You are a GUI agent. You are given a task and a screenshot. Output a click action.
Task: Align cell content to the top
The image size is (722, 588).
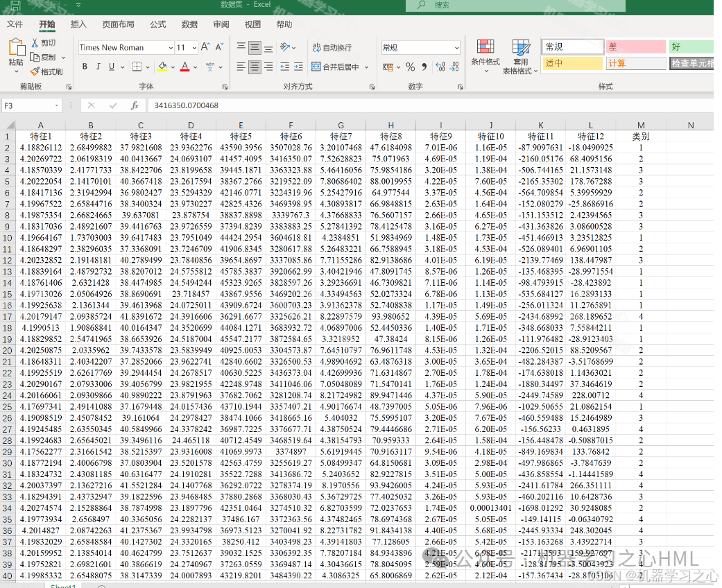click(x=241, y=47)
